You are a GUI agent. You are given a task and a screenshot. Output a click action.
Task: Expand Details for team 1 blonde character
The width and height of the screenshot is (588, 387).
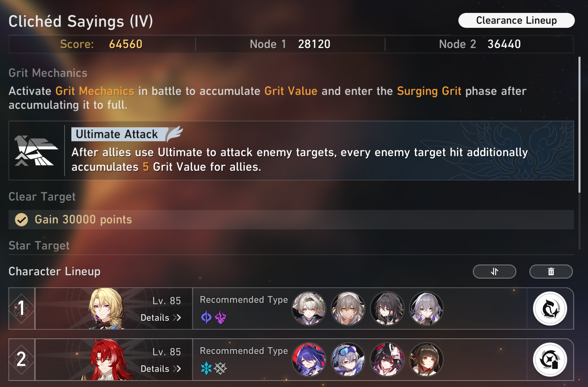click(x=161, y=318)
